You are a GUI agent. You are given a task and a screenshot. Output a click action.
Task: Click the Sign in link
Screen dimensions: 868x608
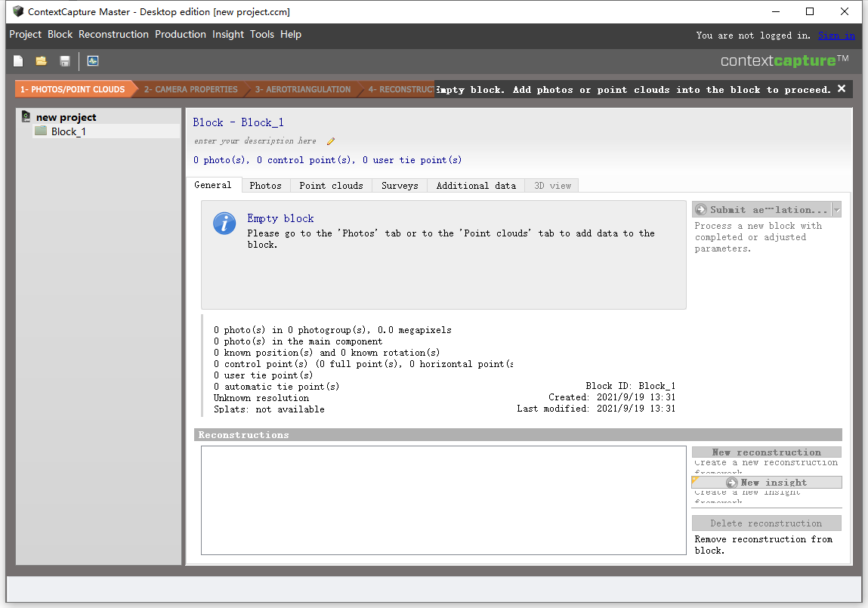coord(836,35)
